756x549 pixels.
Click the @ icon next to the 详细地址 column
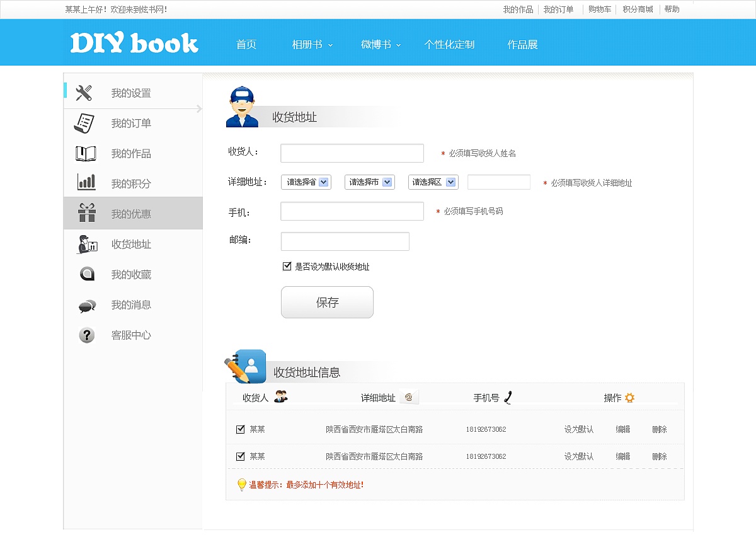click(x=409, y=397)
